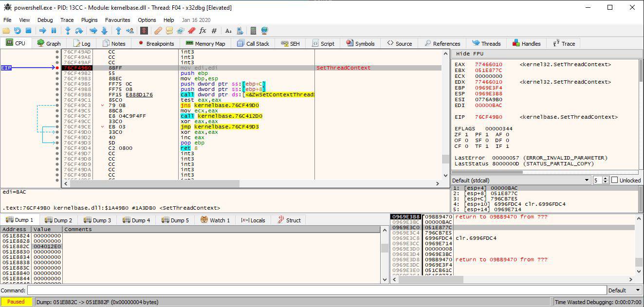Expand the Default command type dropdown
The image size is (644, 307).
[624, 290]
